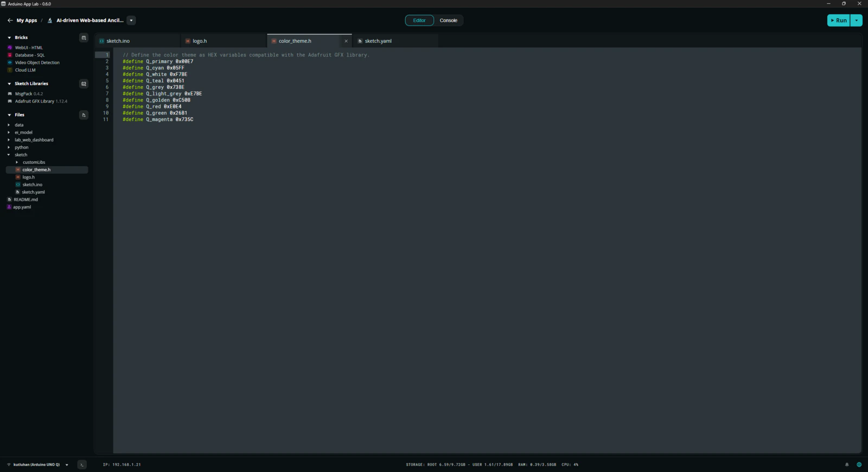The image size is (868, 472).
Task: Click the app.yaml file icon
Action: pyautogui.click(x=9, y=207)
